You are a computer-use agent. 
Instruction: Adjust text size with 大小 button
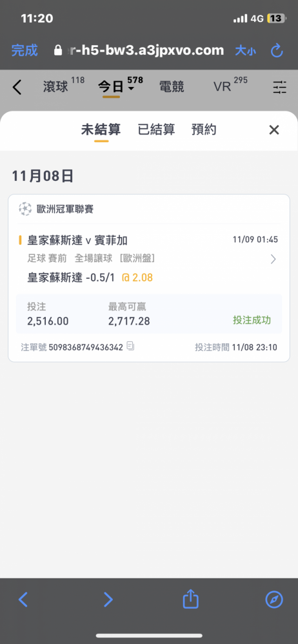pyautogui.click(x=246, y=51)
